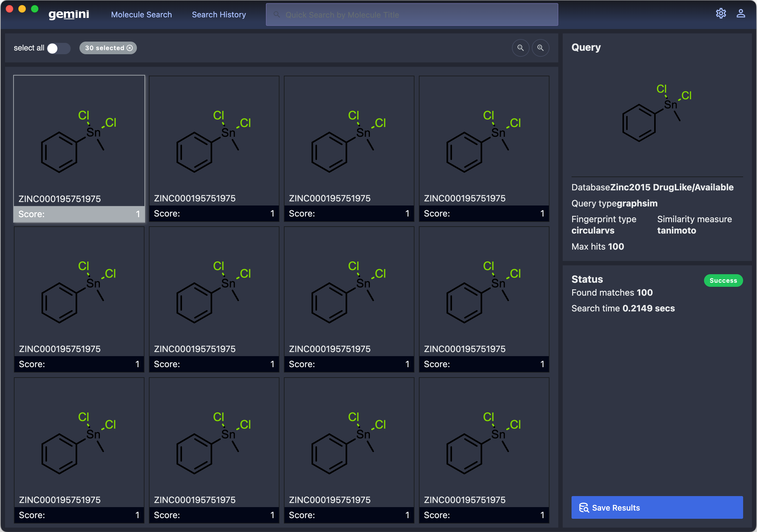Open the settings gear
Screen dimensions: 757x532
721,14
